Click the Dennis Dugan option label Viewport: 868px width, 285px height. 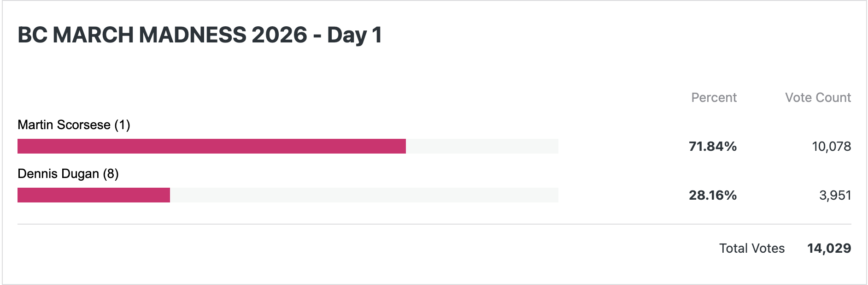click(x=59, y=174)
